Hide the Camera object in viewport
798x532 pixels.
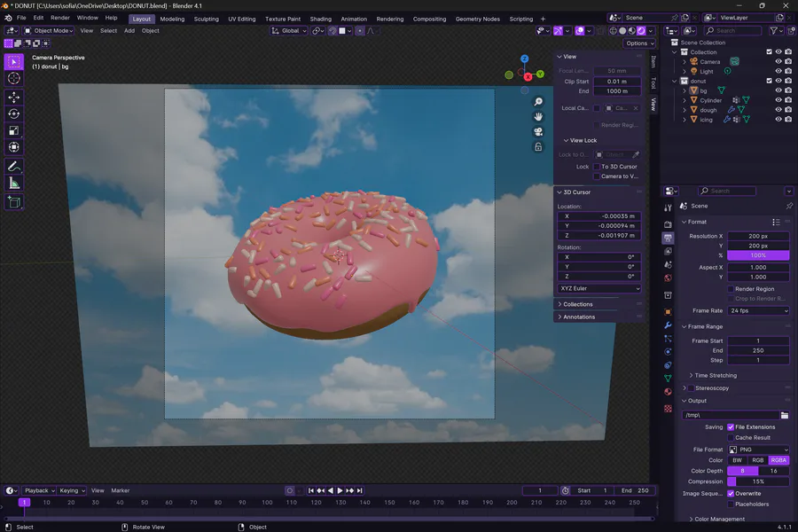point(778,61)
